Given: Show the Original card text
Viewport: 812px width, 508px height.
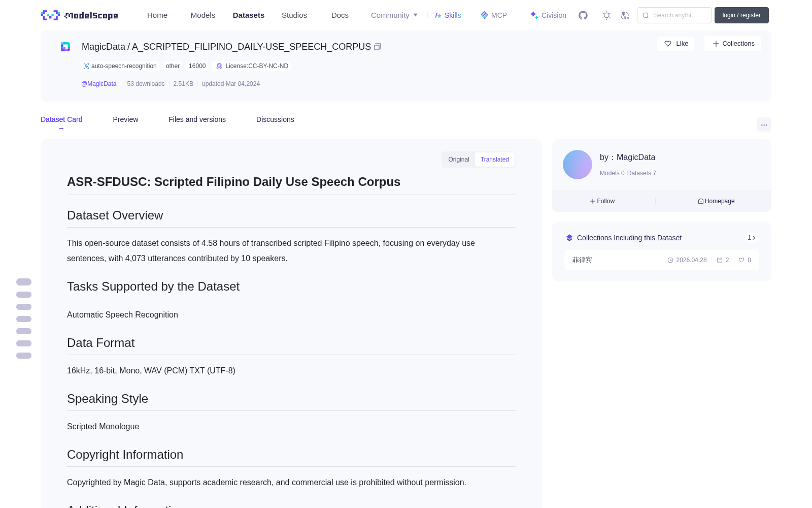Looking at the screenshot, I should point(459,160).
